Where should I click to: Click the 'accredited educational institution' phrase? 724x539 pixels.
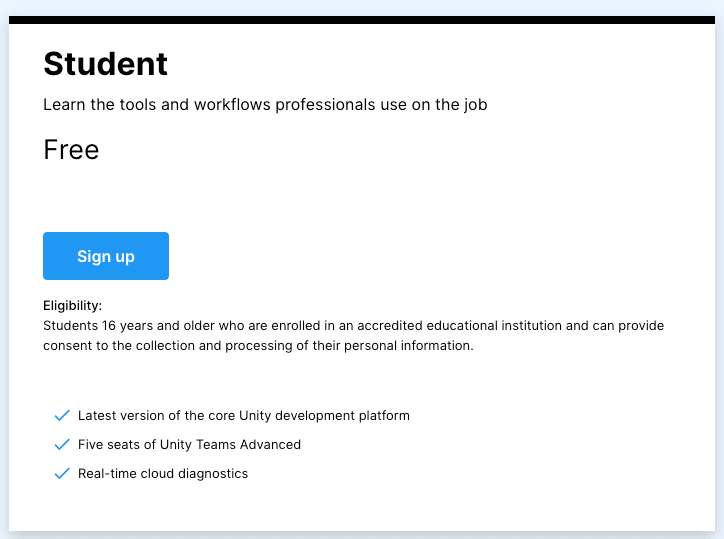(x=459, y=326)
